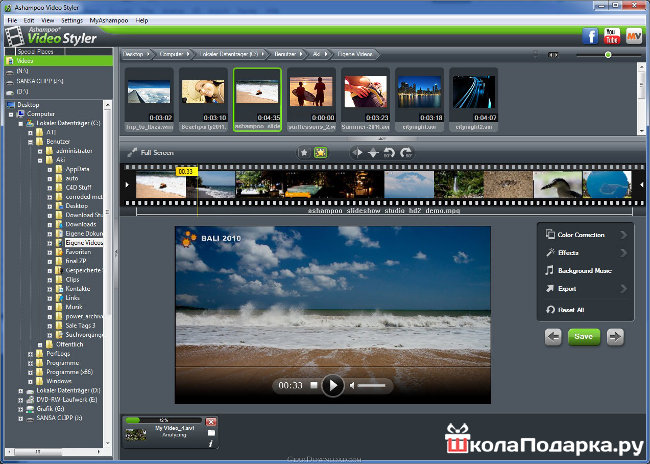Viewport: 650px width, 464px height.
Task: Cancel the My Video_4.avi job
Action: [211, 422]
